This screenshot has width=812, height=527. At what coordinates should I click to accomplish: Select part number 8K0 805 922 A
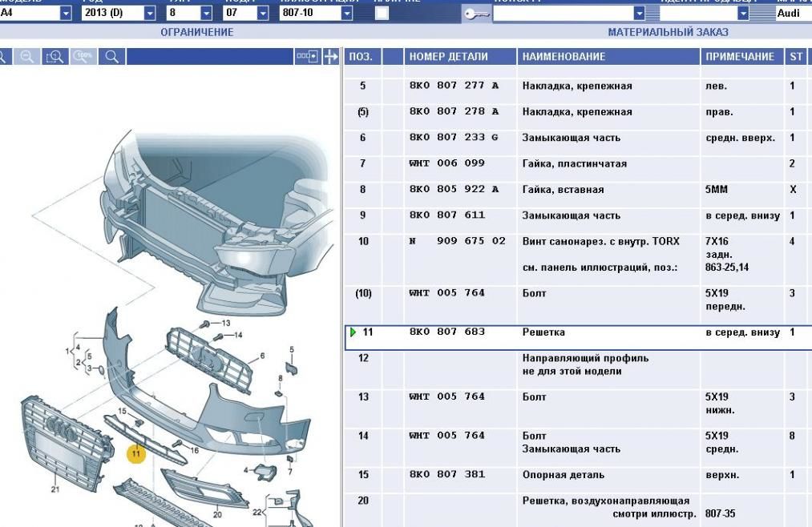(454, 189)
